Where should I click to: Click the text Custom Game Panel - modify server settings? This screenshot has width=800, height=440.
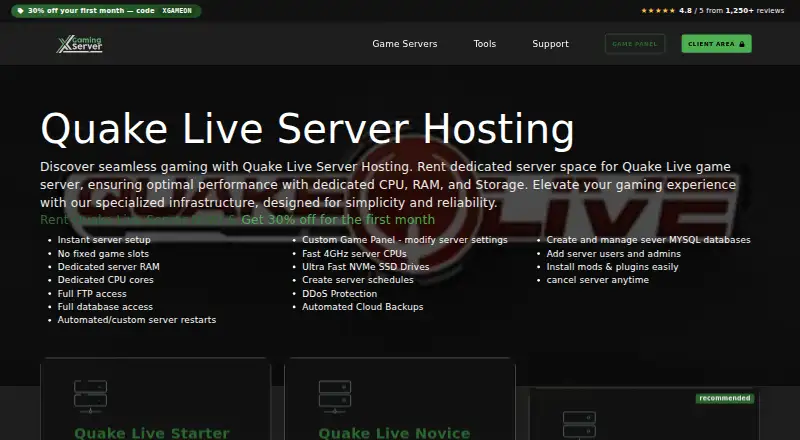pyautogui.click(x=405, y=240)
